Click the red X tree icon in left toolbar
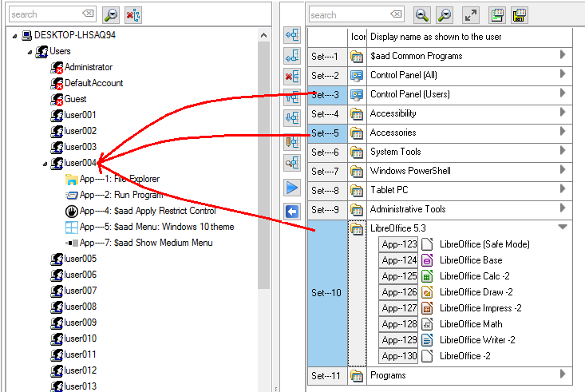585x392 pixels. (x=133, y=15)
